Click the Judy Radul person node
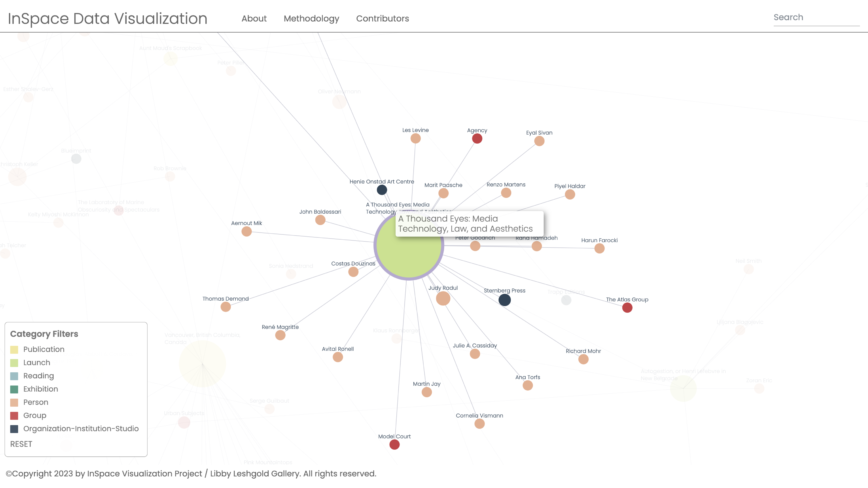This screenshot has width=868, height=488. coord(443,298)
